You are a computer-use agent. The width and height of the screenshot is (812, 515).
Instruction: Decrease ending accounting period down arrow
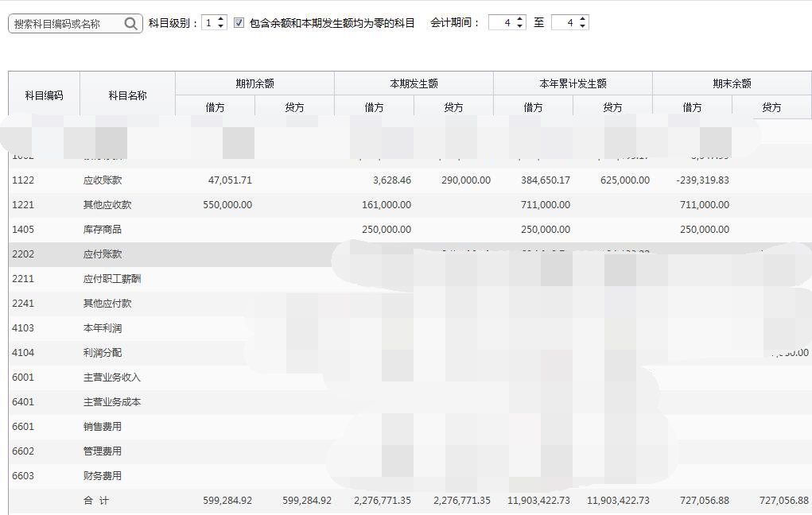tap(583, 27)
